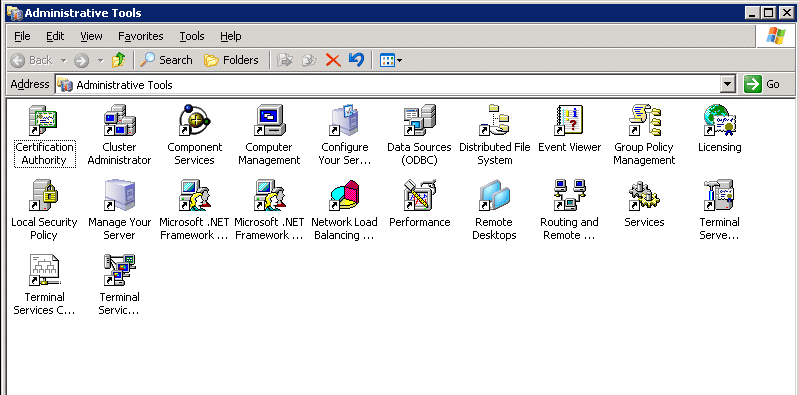Viewport: 799px width, 395px height.
Task: Select the Group Policy Management icon
Action: click(x=644, y=120)
